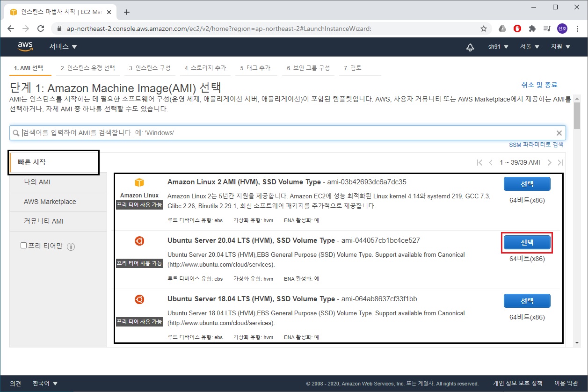Viewport: 588px width, 392px height.
Task: Click the Ubuntu Server 20.04 LTS title
Action: point(251,240)
